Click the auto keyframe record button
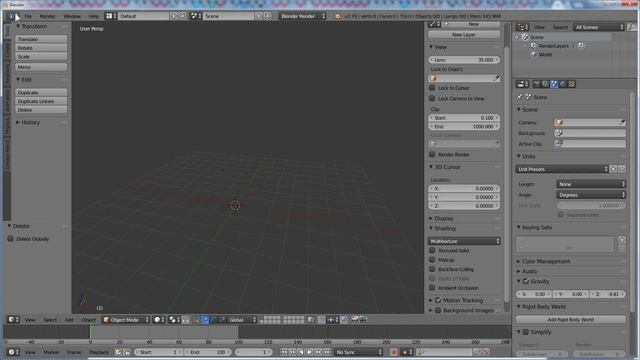This screenshot has height=360, width=640. pyautogui.click(x=393, y=352)
